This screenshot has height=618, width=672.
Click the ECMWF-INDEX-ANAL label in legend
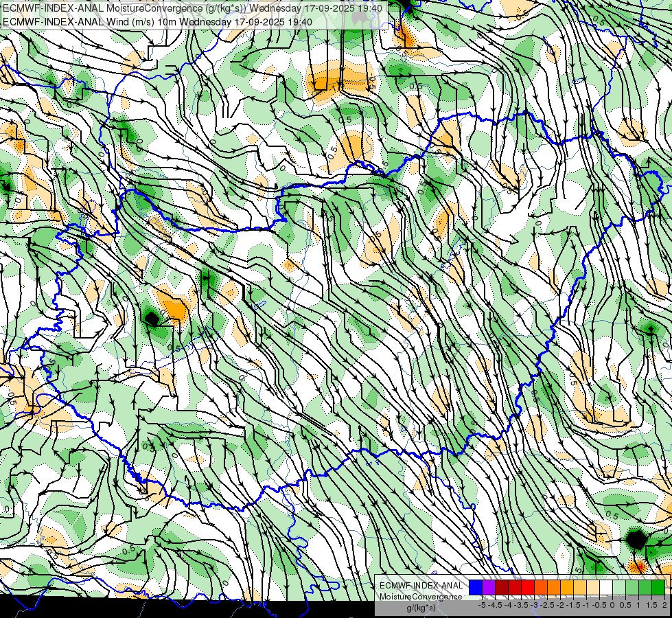coord(421,586)
